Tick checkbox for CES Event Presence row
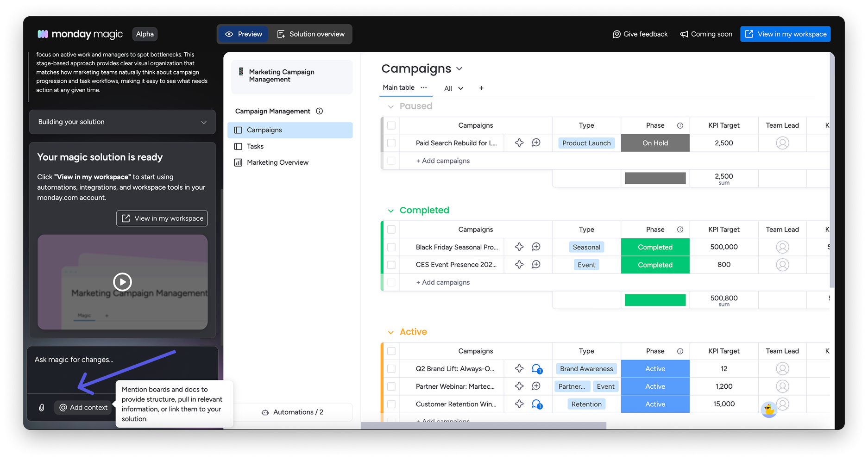 click(x=391, y=265)
